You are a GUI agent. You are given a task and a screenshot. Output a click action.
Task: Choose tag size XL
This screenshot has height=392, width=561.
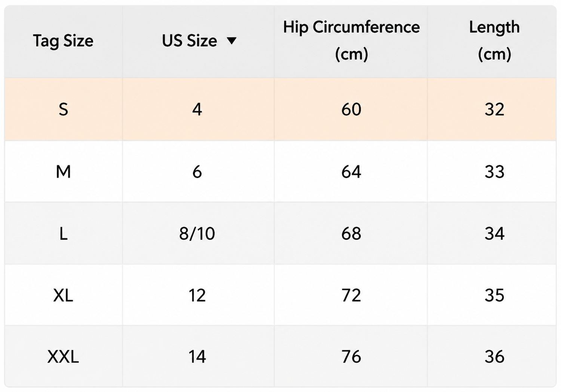click(x=63, y=295)
